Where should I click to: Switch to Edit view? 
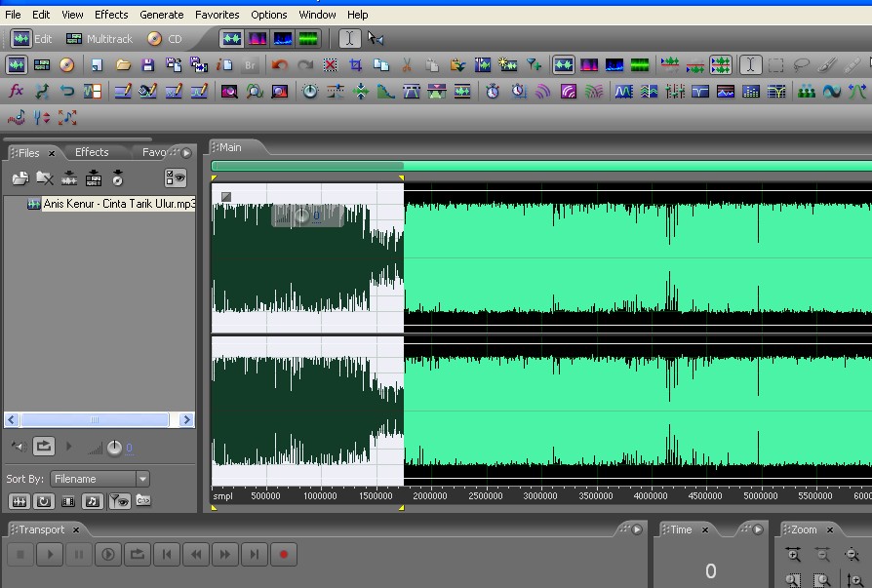[x=31, y=39]
